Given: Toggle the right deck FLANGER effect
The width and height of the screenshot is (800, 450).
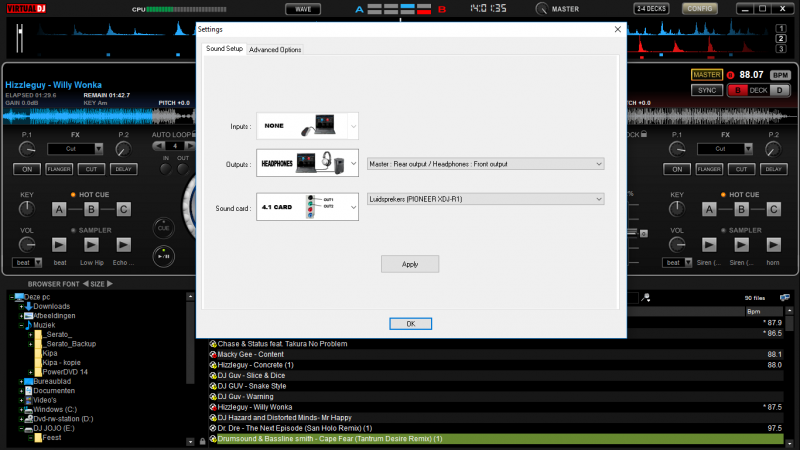Looking at the screenshot, I should pyautogui.click(x=709, y=169).
